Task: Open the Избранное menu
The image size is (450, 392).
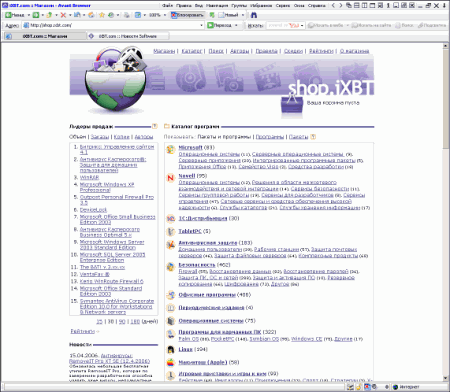Action: [x=262, y=6]
